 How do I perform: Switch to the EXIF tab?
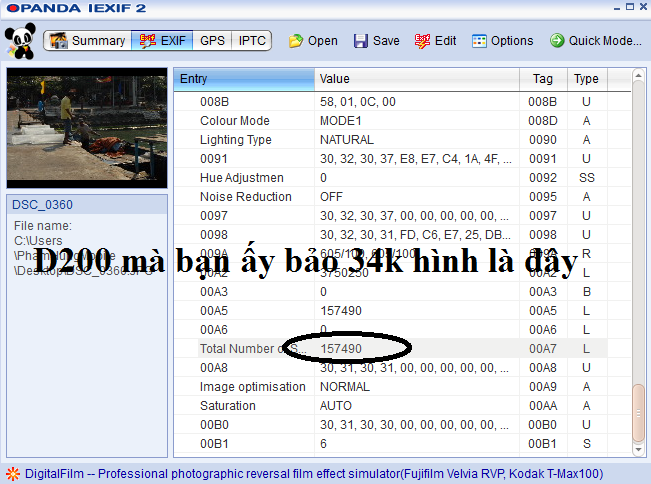[x=162, y=41]
